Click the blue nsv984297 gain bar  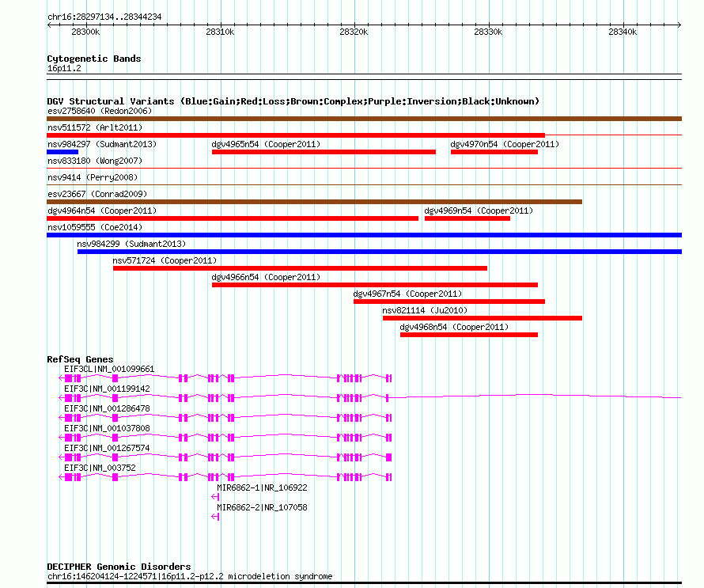[x=62, y=152]
